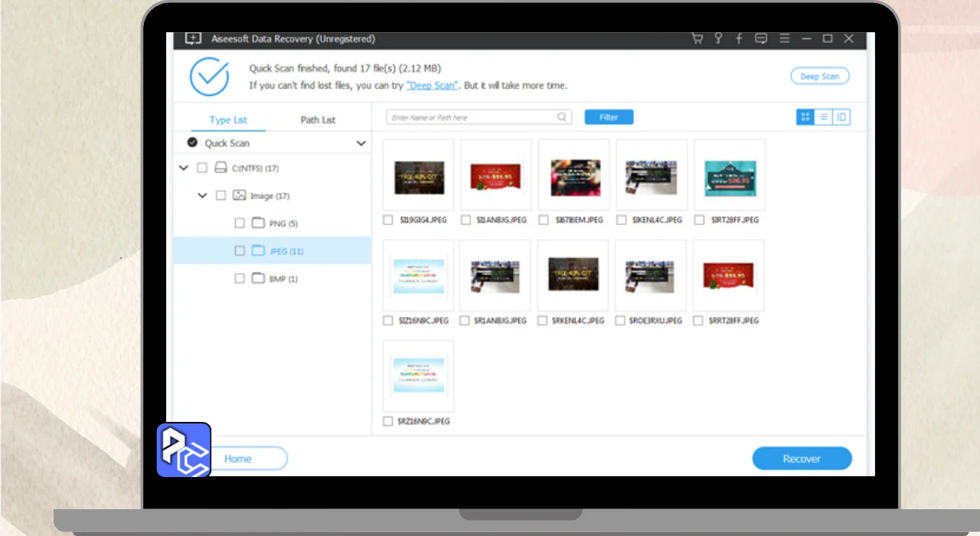
Task: Select the Type List tab
Action: point(228,120)
